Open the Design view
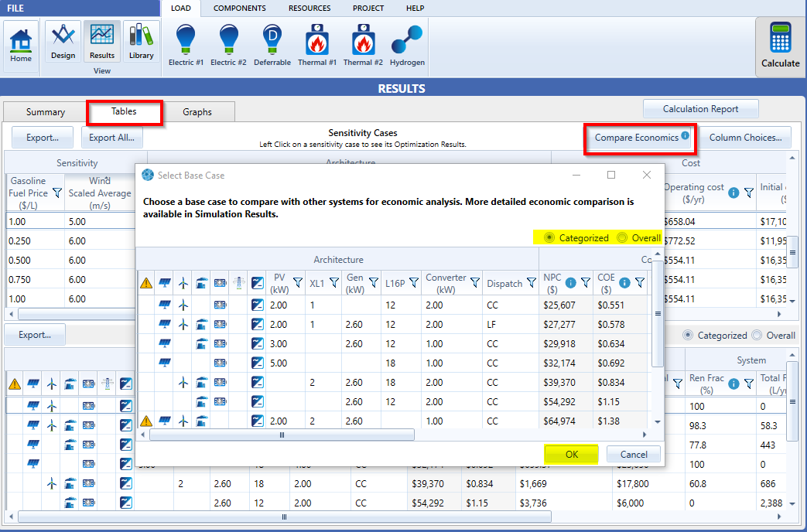The image size is (807, 532). [x=63, y=42]
